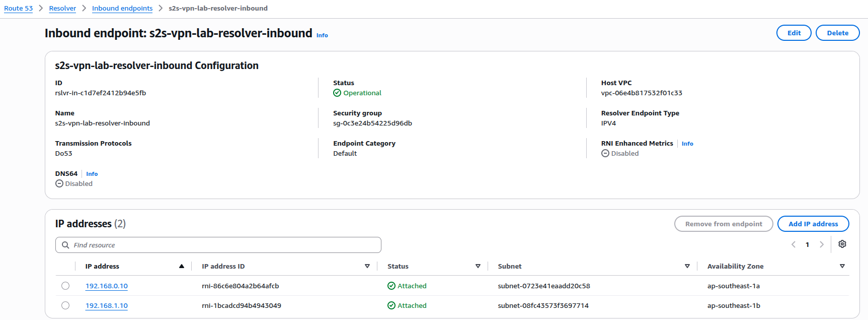Click rni-1bcadcd94b4943049 cell
This screenshot has height=320, width=868.
click(242, 305)
